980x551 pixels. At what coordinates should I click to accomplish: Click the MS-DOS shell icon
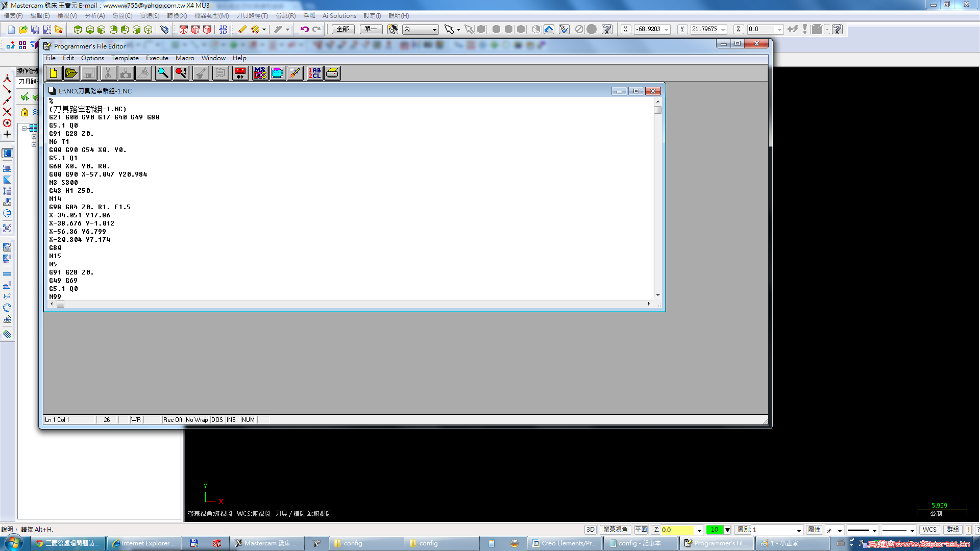pyautogui.click(x=260, y=73)
